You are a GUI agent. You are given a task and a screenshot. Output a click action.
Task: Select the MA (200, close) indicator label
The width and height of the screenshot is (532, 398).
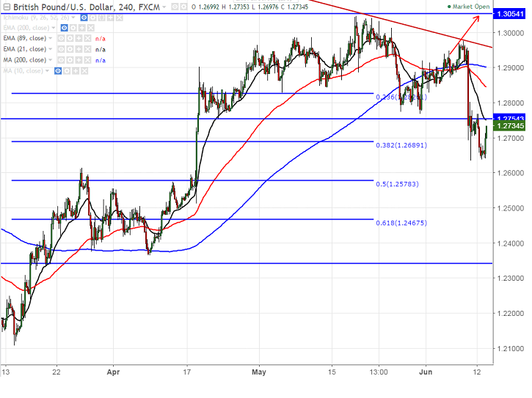pos(25,60)
